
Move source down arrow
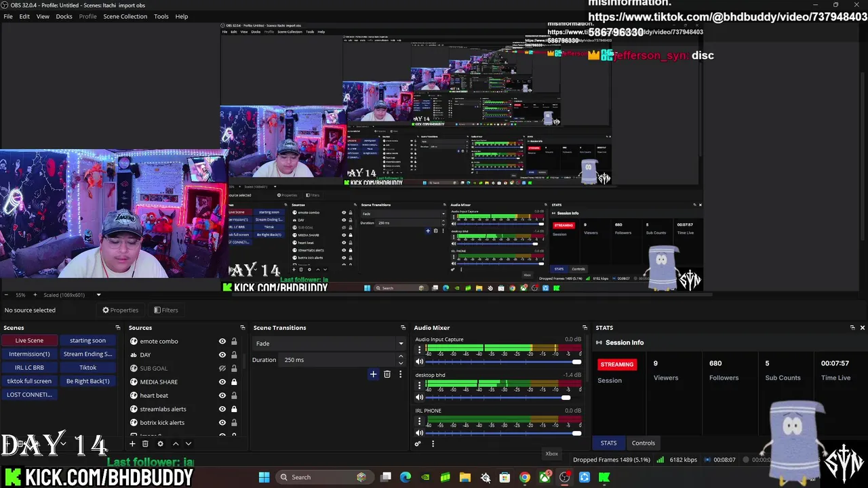(189, 444)
